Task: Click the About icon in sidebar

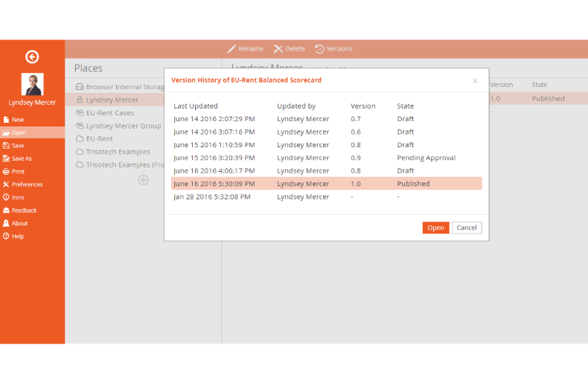Action: (7, 223)
